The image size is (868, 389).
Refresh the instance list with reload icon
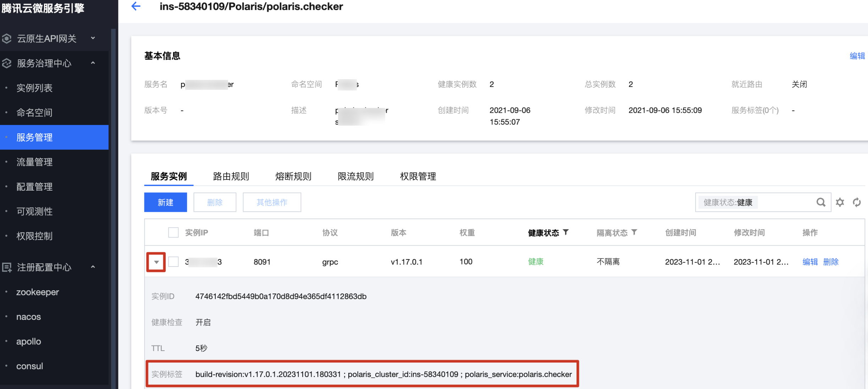(x=857, y=202)
